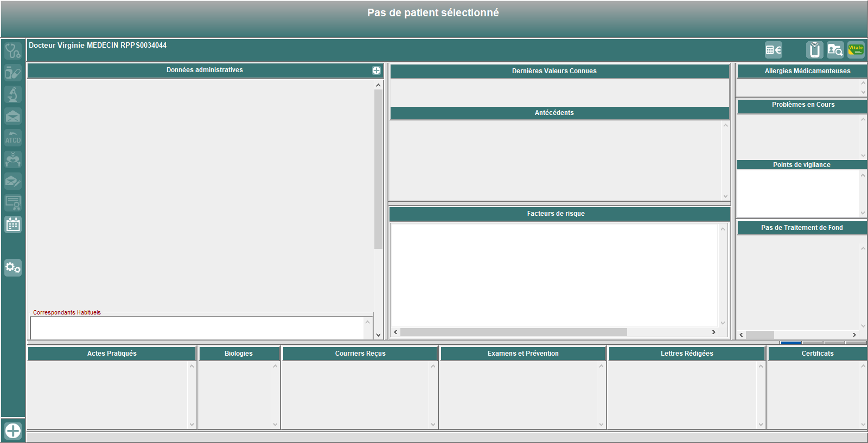Viewport: 868px width, 443px height.
Task: Expand Données administratives with plus icon
Action: (x=376, y=70)
